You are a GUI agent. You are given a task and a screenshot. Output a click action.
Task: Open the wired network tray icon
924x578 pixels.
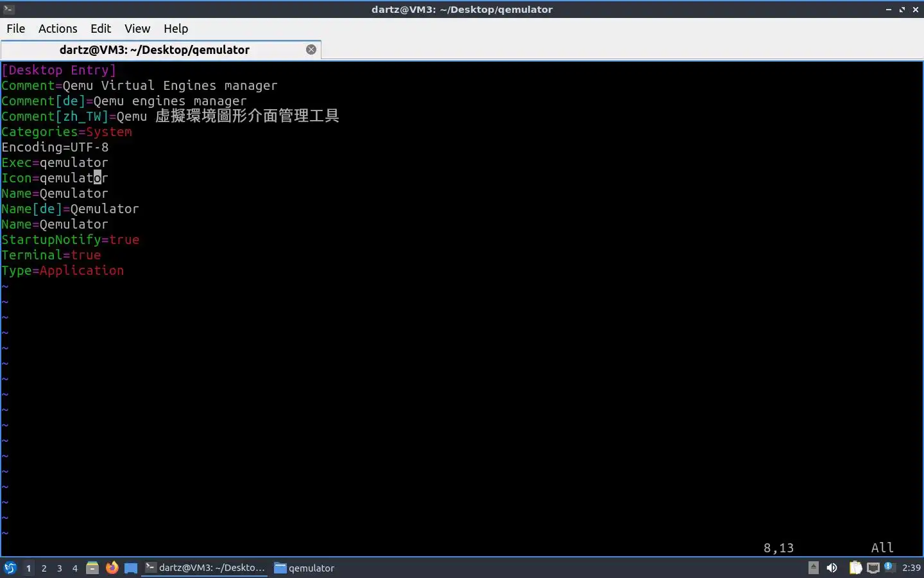coord(873,568)
